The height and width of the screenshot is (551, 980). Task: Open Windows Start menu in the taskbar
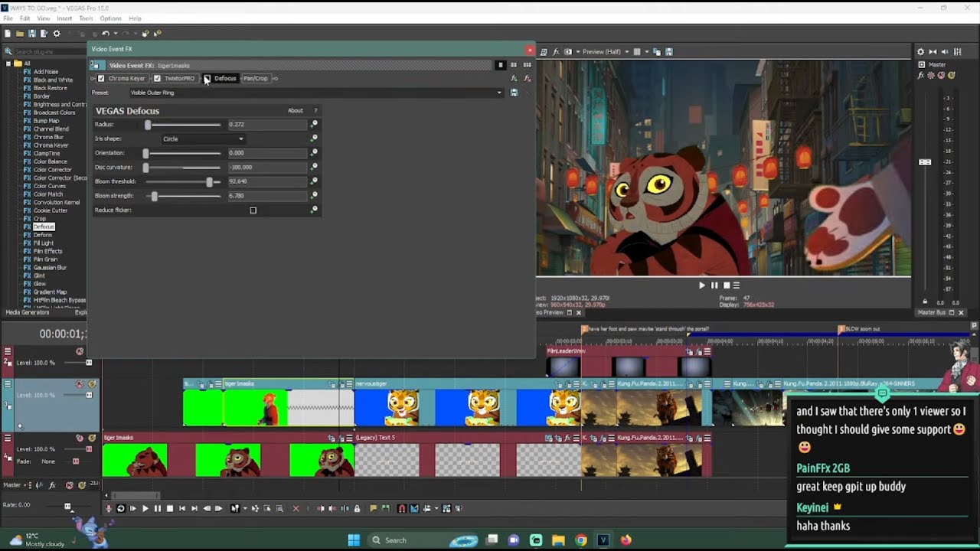354,540
